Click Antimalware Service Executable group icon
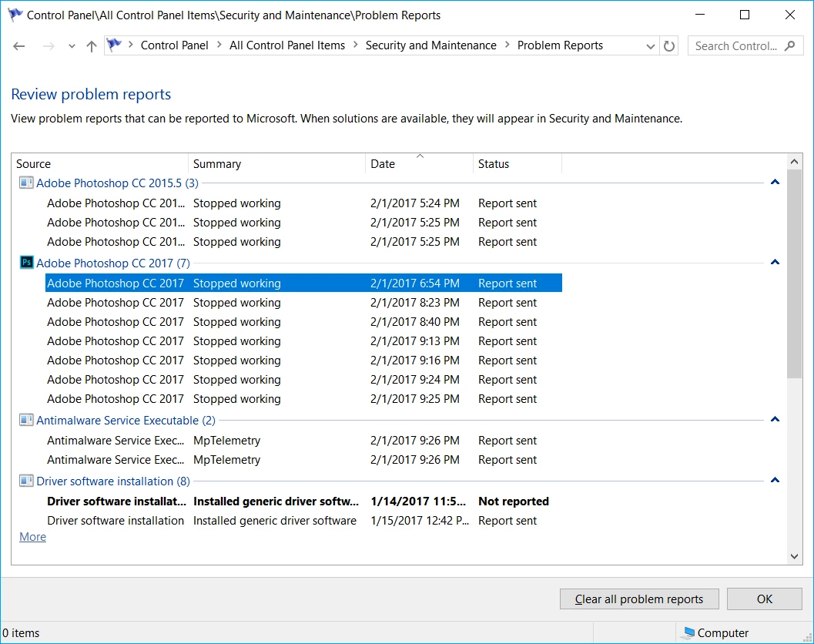 [26, 420]
